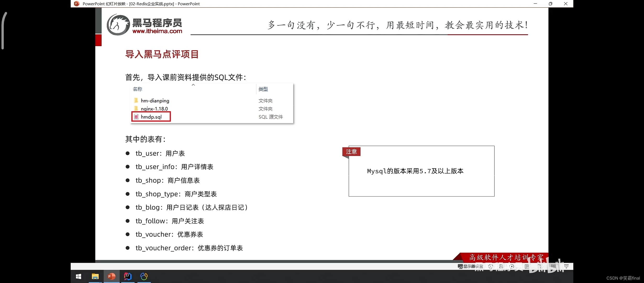Minimize the PowerPoint window
The height and width of the screenshot is (283, 644).
pyautogui.click(x=535, y=4)
